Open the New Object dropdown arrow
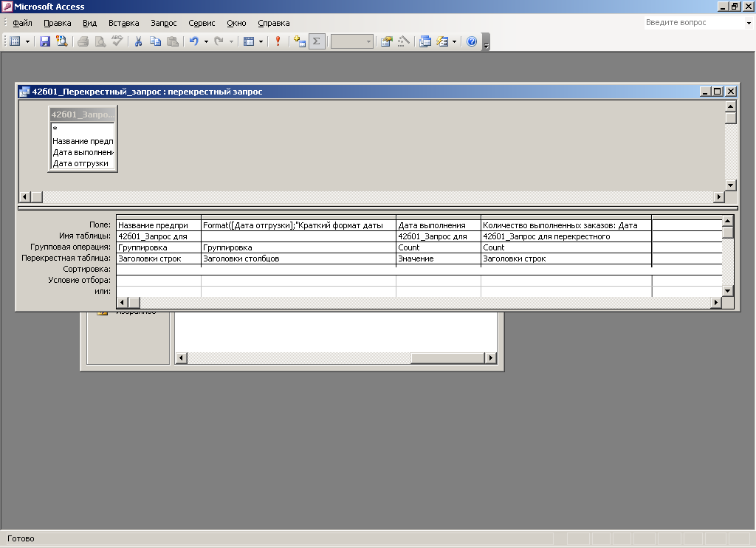This screenshot has width=756, height=548. (x=454, y=41)
